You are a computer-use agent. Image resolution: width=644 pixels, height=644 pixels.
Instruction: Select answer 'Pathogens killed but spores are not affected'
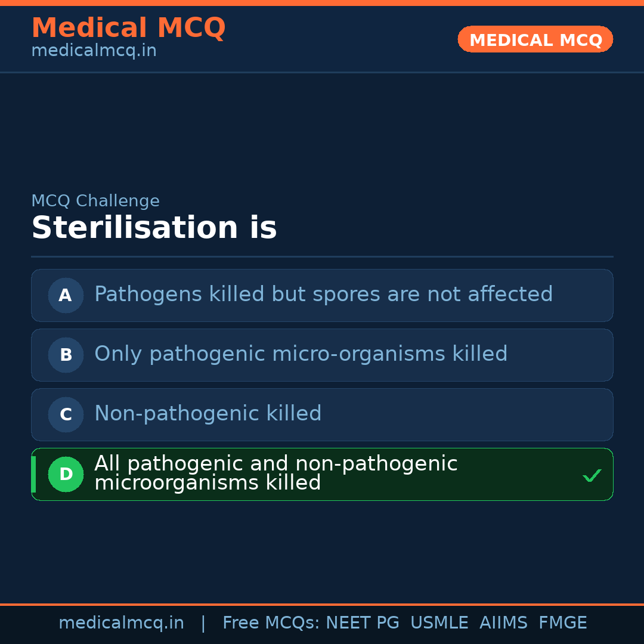(323, 295)
